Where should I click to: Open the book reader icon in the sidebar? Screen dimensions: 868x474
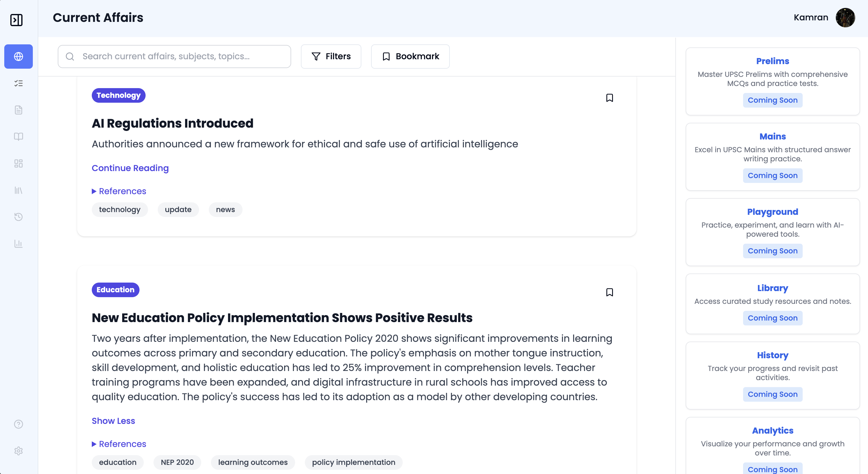click(x=18, y=136)
